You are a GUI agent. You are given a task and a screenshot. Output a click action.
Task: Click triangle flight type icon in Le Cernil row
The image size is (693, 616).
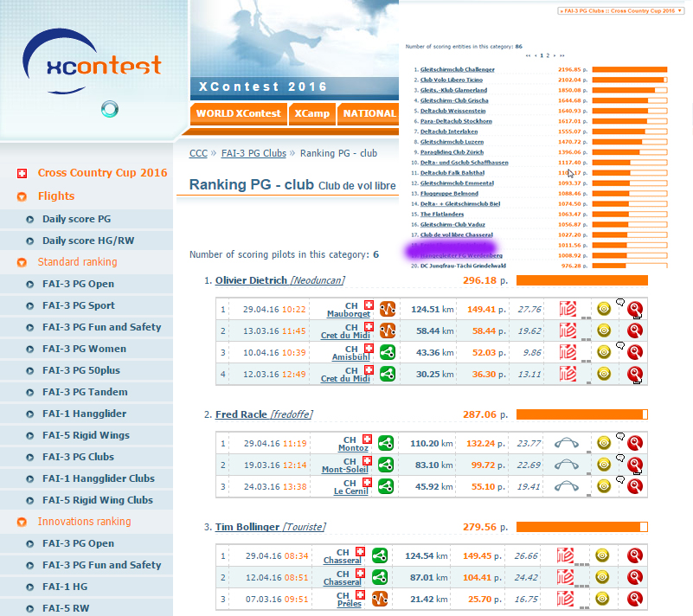point(386,486)
